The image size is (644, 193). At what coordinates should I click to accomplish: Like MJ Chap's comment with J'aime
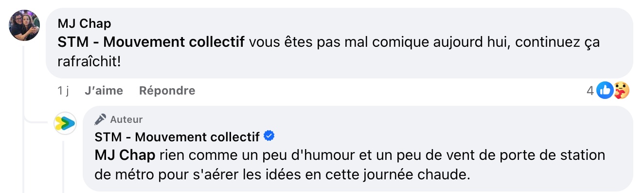click(104, 91)
